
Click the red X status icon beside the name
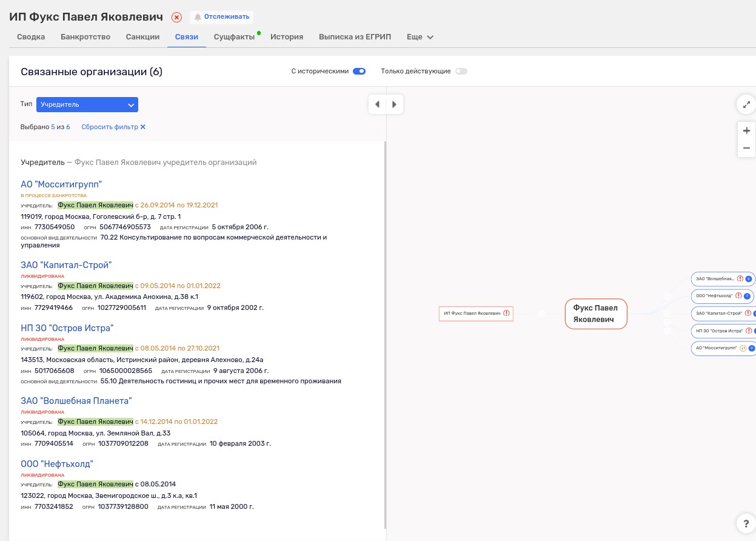click(176, 18)
